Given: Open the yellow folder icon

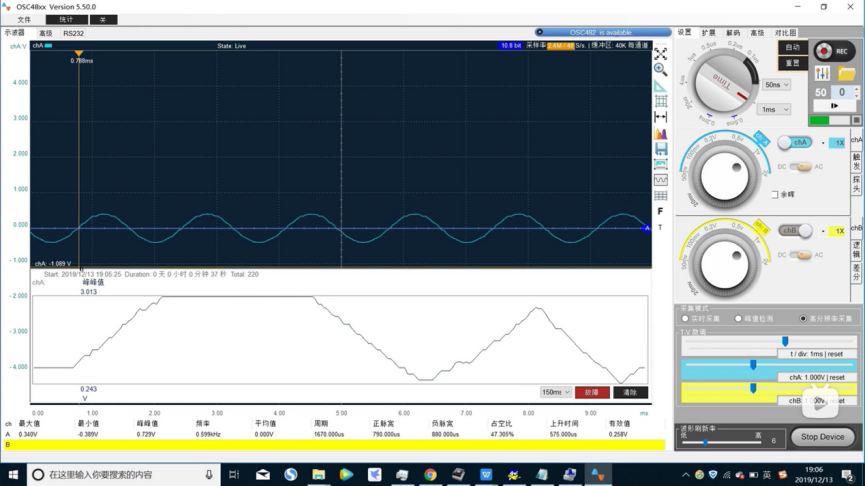Looking at the screenshot, I should (846, 73).
